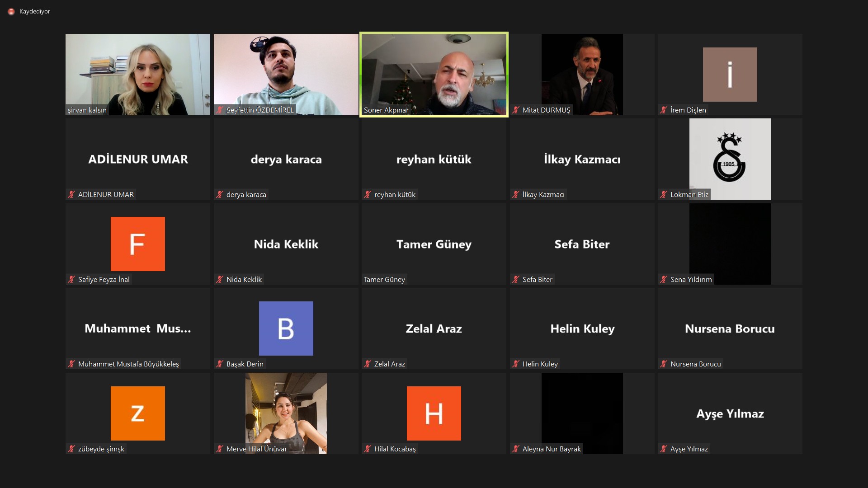The image size is (868, 488).
Task: Click muted mic icon beside Muhammet Mustafa Büyükkeleş
Action: point(71,364)
